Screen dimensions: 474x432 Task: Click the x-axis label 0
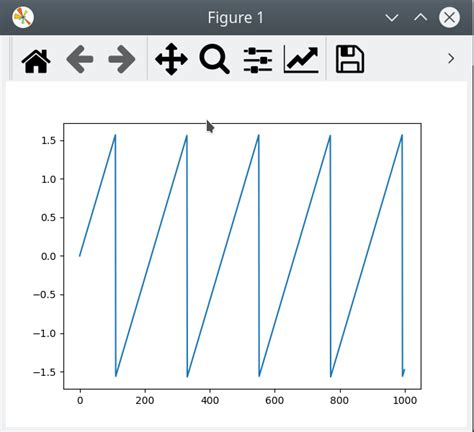80,400
